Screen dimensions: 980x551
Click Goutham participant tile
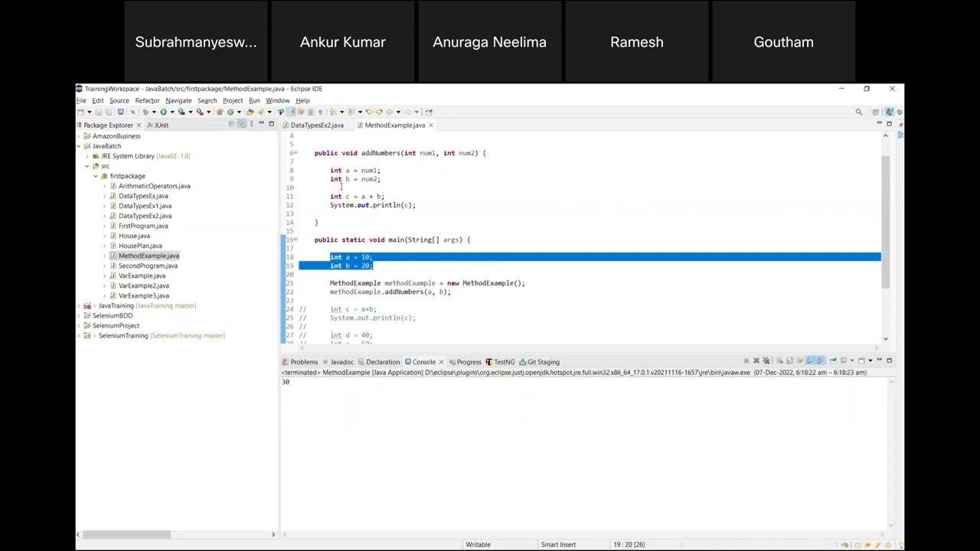click(x=784, y=42)
